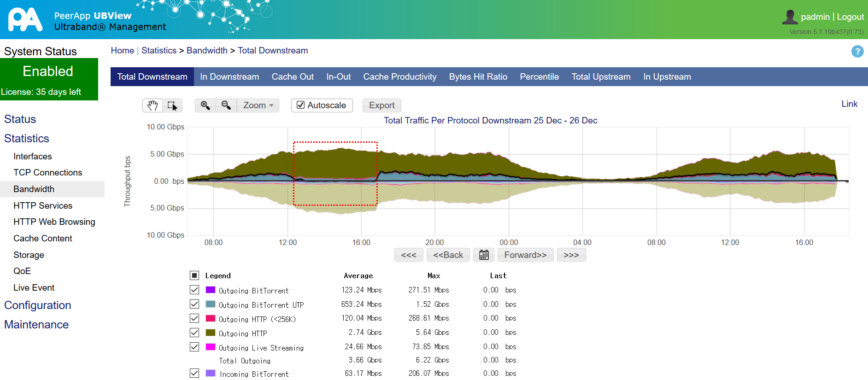This screenshot has height=380, width=868.
Task: Jump to latest with >>> button
Action: click(x=571, y=255)
